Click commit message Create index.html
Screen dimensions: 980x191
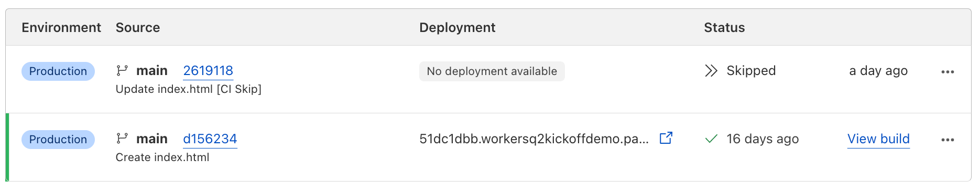(162, 157)
